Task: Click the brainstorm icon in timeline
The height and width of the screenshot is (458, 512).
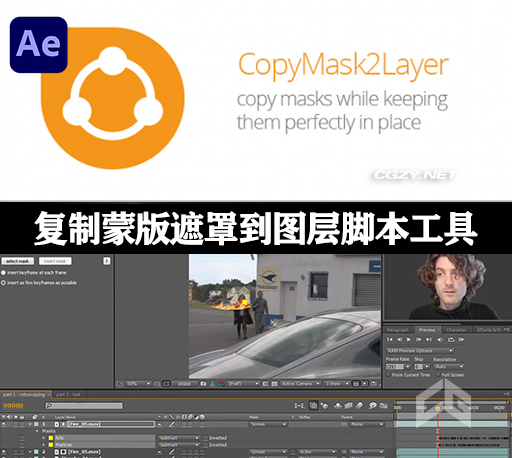Action: [x=372, y=406]
